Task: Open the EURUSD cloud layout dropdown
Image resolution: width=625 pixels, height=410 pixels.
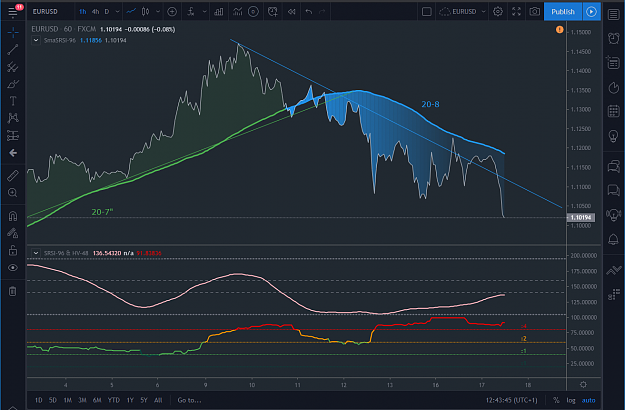Action: pyautogui.click(x=462, y=12)
